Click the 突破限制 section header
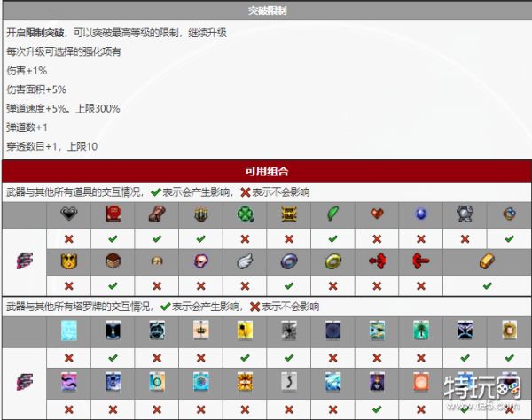Image resolution: width=532 pixels, height=420 pixels. coord(266,12)
